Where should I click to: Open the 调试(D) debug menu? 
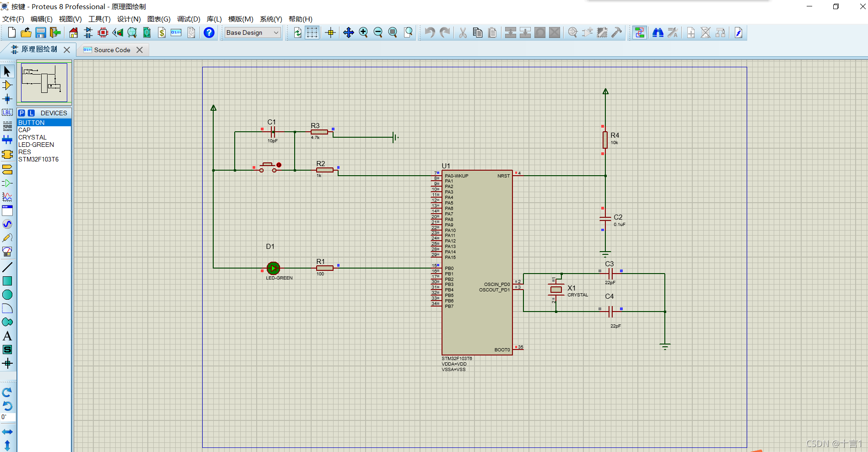(189, 19)
